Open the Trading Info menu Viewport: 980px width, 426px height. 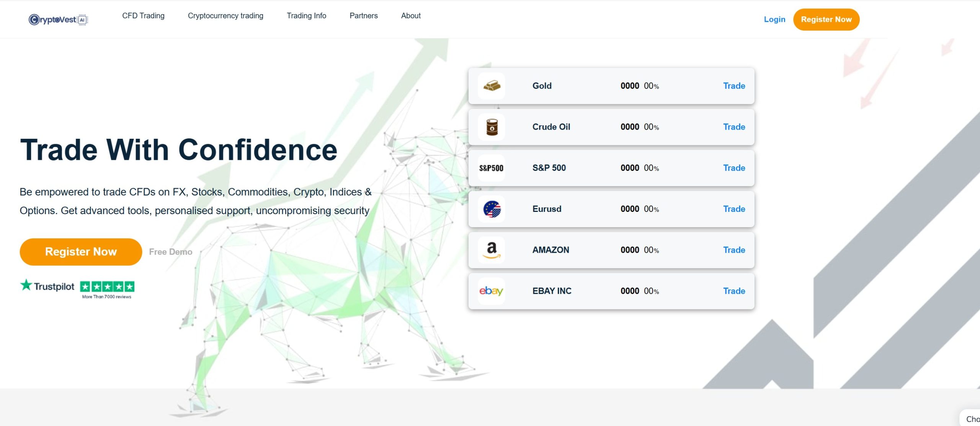tap(306, 16)
